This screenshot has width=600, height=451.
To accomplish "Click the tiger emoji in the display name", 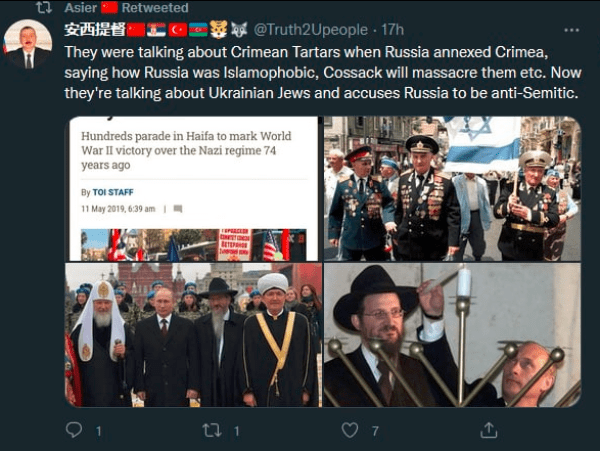I will pyautogui.click(x=218, y=29).
